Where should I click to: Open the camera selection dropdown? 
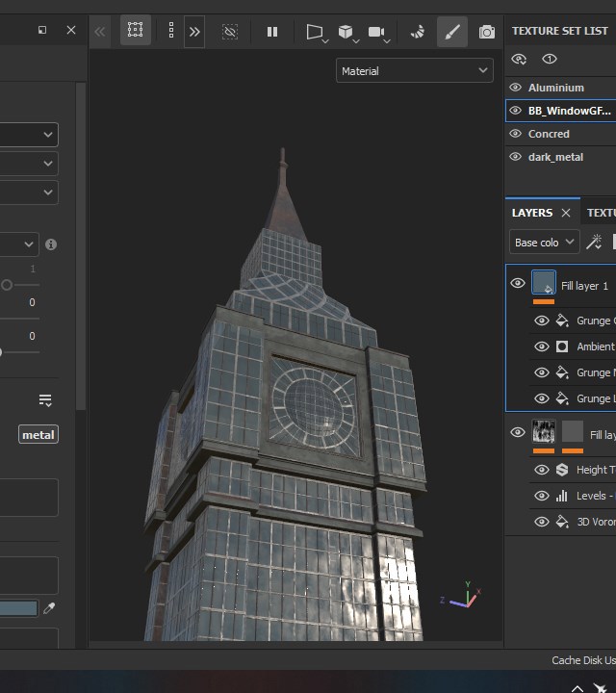click(x=378, y=33)
